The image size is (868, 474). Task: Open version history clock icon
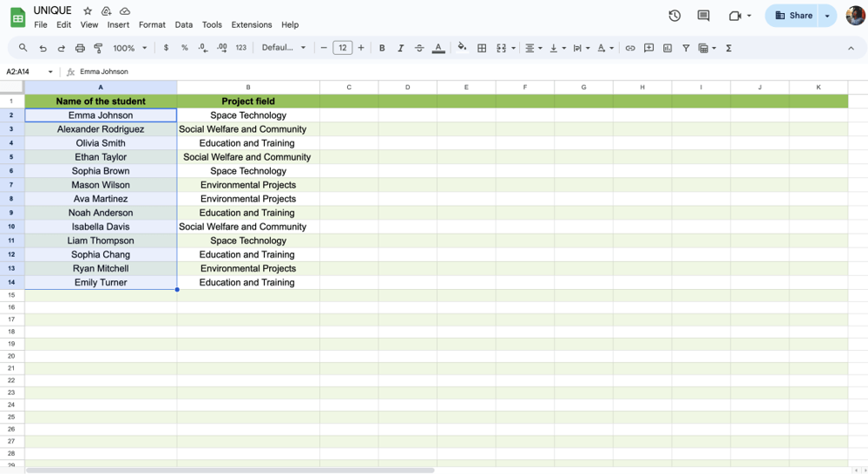click(x=674, y=16)
